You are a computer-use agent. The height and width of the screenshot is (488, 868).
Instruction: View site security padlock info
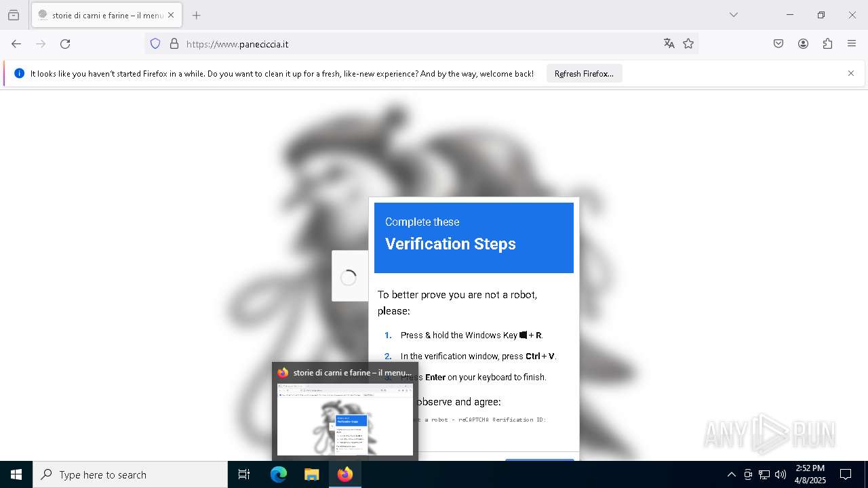coord(174,44)
